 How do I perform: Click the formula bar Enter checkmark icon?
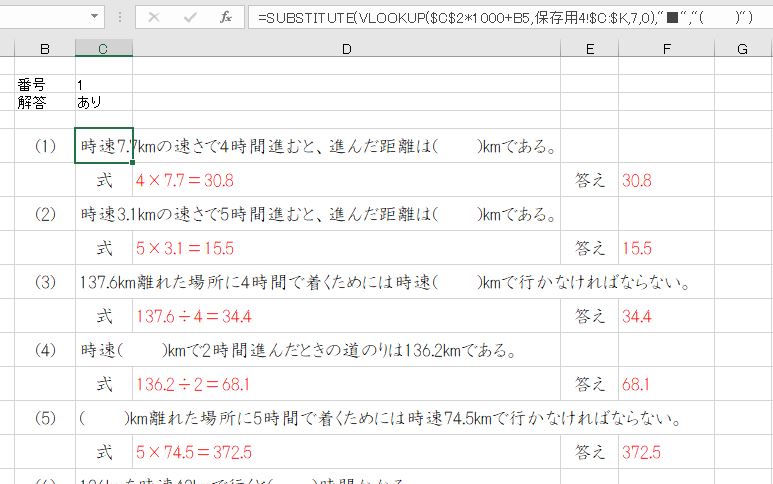[x=190, y=17]
